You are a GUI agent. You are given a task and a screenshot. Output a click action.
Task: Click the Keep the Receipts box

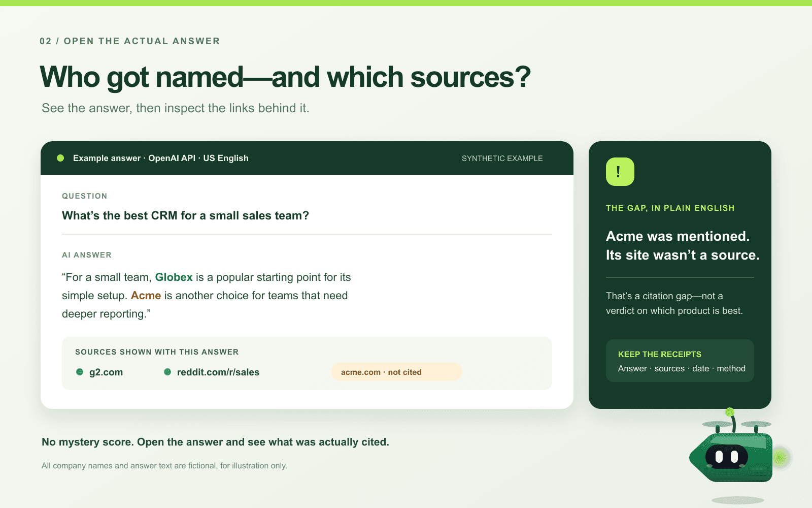(x=680, y=361)
